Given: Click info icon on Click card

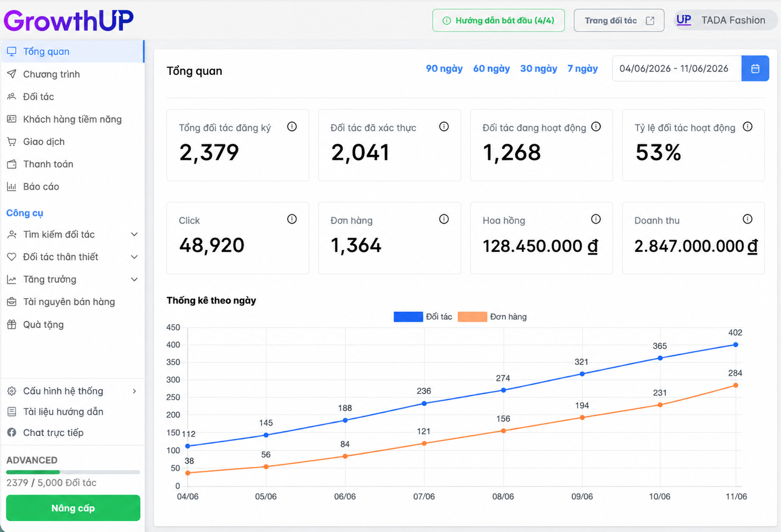Looking at the screenshot, I should (x=292, y=219).
